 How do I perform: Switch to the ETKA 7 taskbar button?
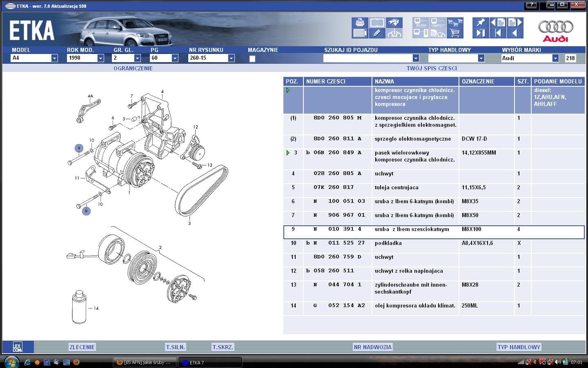210,362
